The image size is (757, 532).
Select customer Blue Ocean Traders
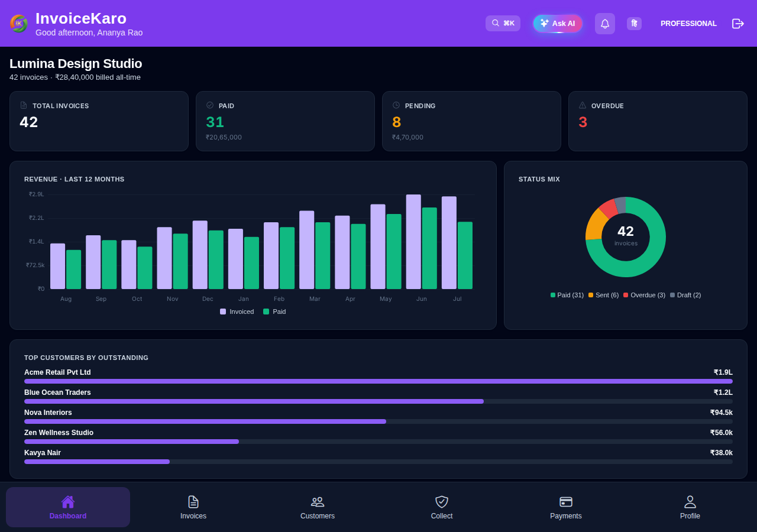pos(57,392)
